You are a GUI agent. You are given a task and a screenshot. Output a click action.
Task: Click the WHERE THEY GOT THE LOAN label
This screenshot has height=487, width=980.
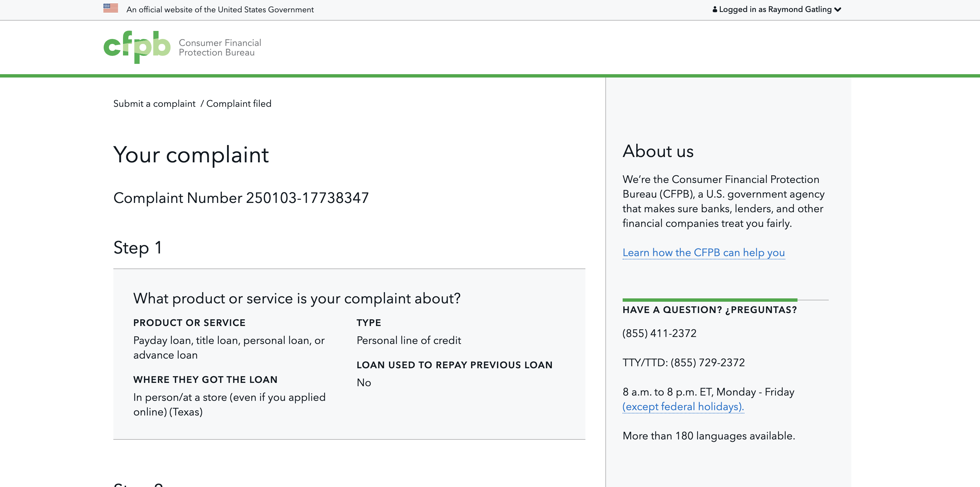205,380
